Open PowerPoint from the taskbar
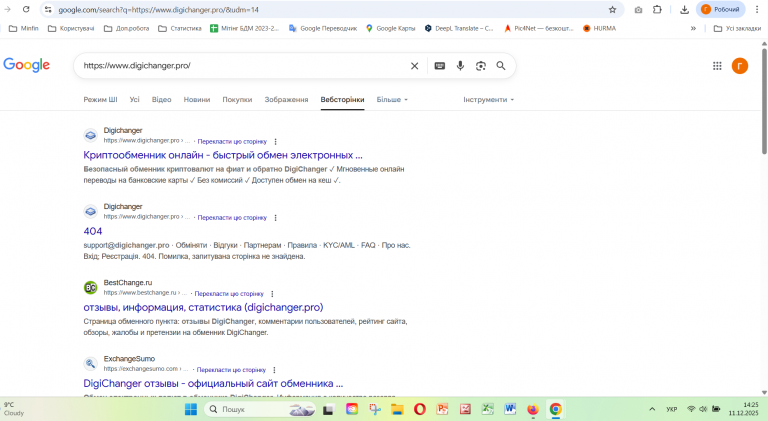 [x=442, y=409]
